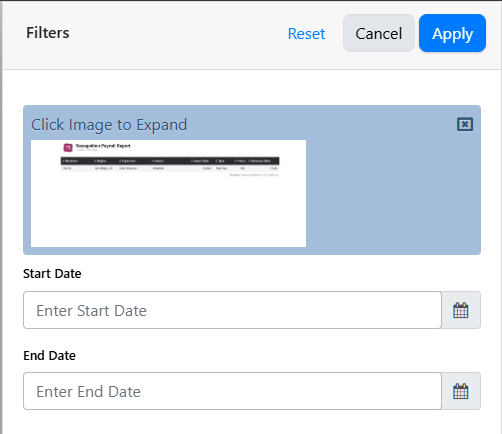Click the 'Click Image to Expand' heading
The image size is (502, 434).
pyautogui.click(x=109, y=125)
